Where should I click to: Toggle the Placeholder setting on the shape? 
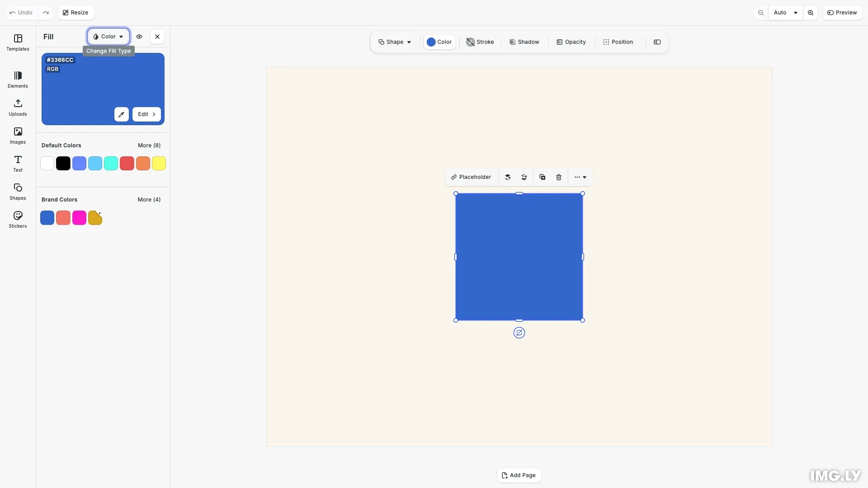pos(471,177)
